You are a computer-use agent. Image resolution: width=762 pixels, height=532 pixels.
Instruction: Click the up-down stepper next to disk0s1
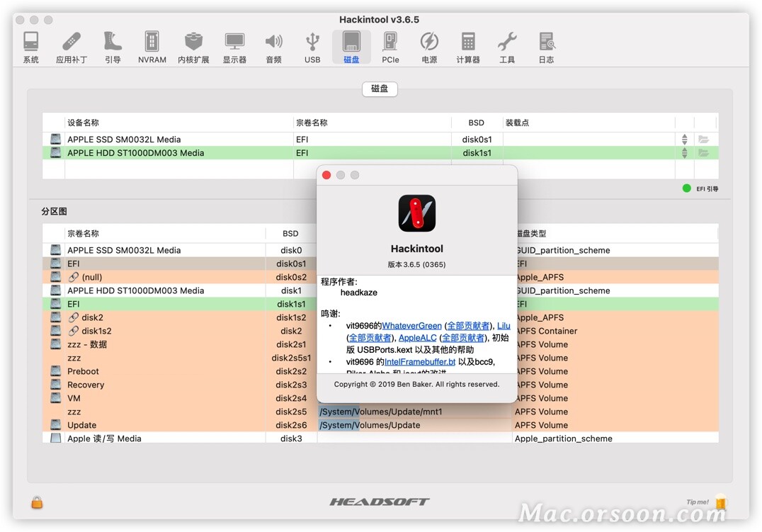click(x=684, y=139)
